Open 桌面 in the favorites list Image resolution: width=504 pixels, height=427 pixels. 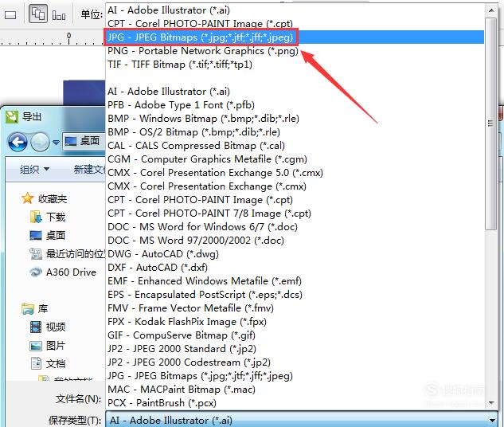click(x=47, y=235)
